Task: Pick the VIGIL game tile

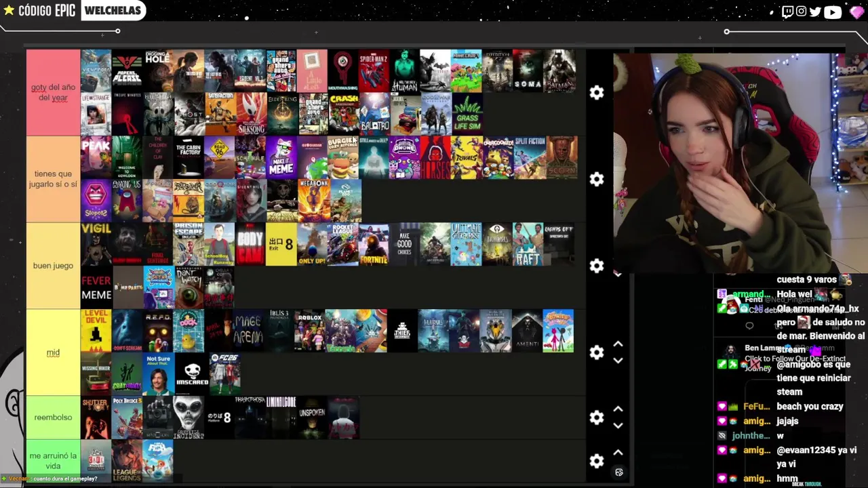Action: [96, 244]
